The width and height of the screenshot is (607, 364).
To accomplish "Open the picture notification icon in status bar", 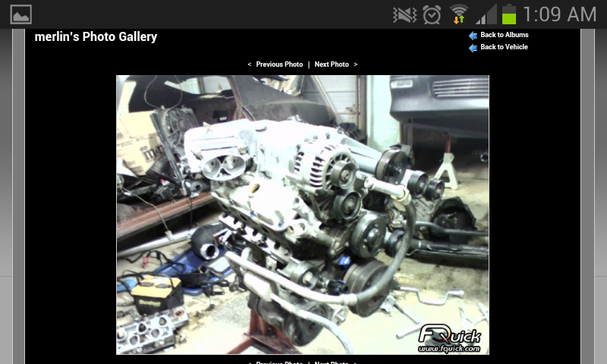I will pos(21,14).
